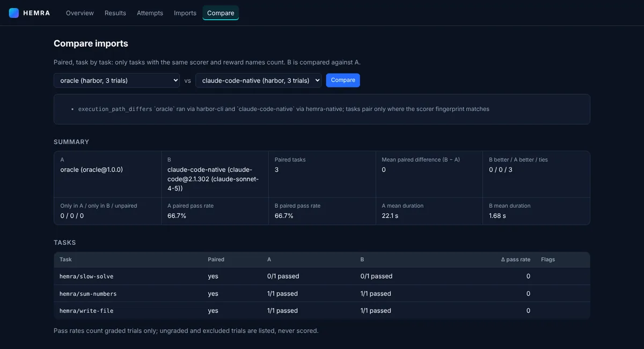Click the A paired pass rate 66.7%

point(177,216)
